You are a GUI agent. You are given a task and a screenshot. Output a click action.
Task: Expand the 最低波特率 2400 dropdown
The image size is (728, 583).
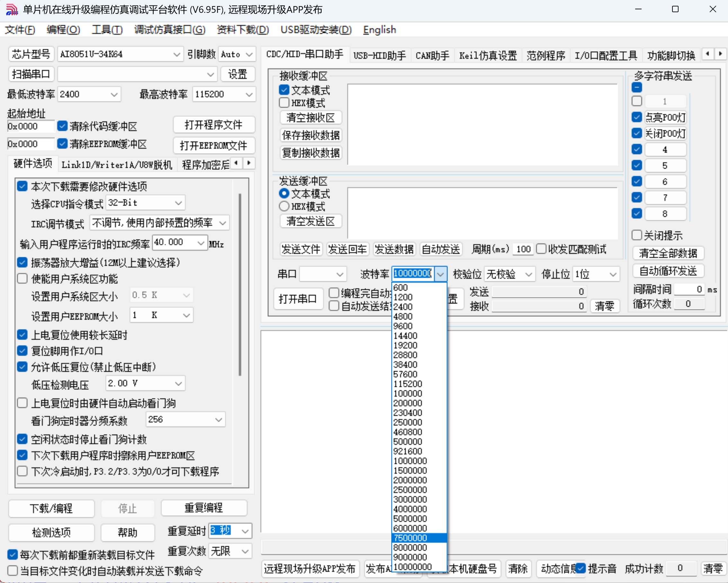click(x=90, y=94)
